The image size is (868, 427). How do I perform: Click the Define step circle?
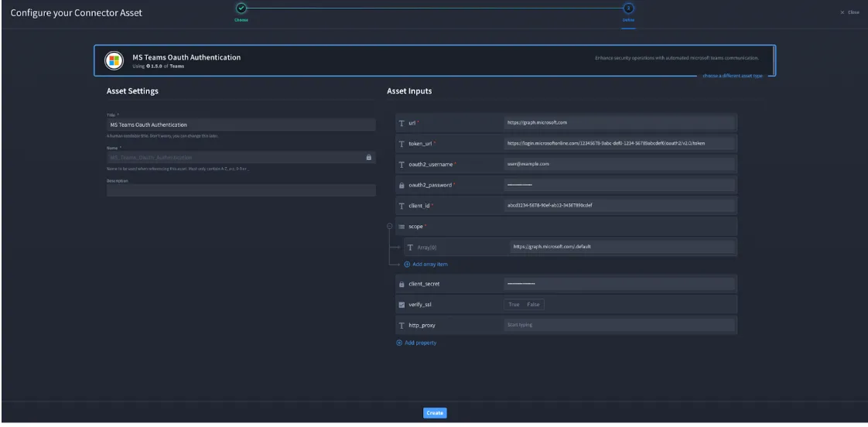click(628, 8)
